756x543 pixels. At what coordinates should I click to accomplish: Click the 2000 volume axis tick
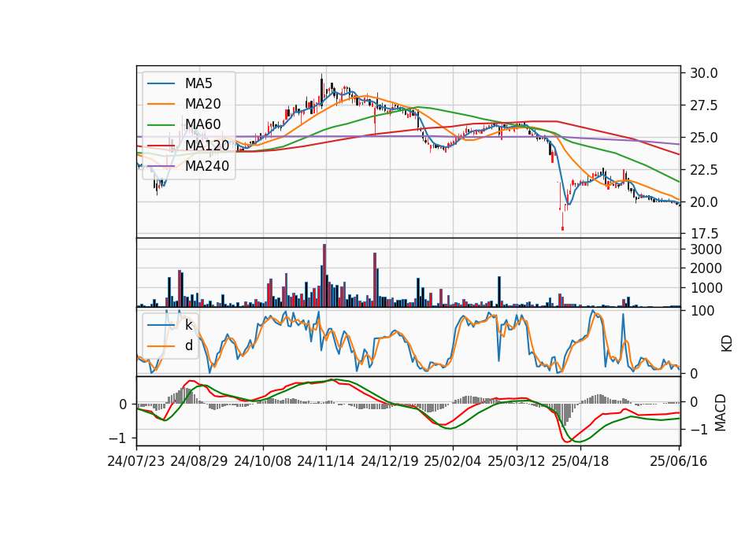coord(706,269)
